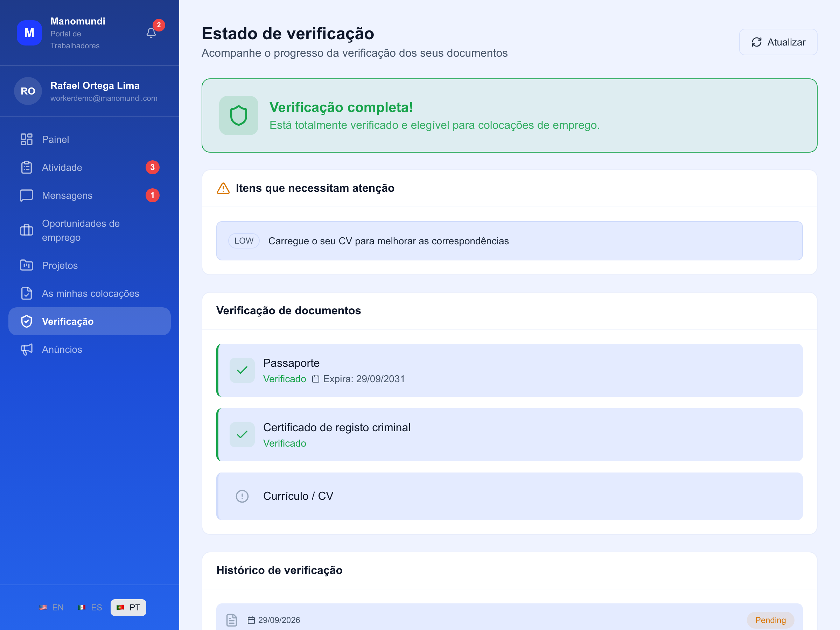Go to Atividade section
The width and height of the screenshot is (840, 630).
90,167
